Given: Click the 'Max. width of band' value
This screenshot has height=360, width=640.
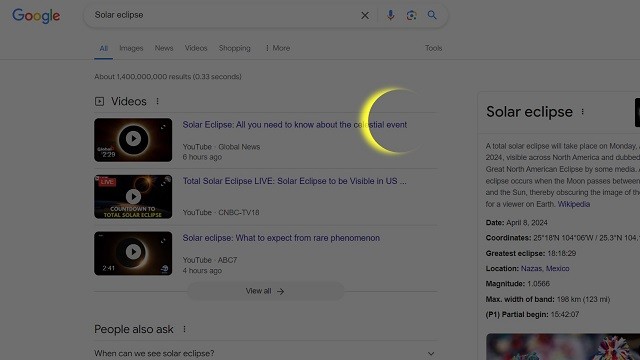Looking at the screenshot, I should point(583,299).
